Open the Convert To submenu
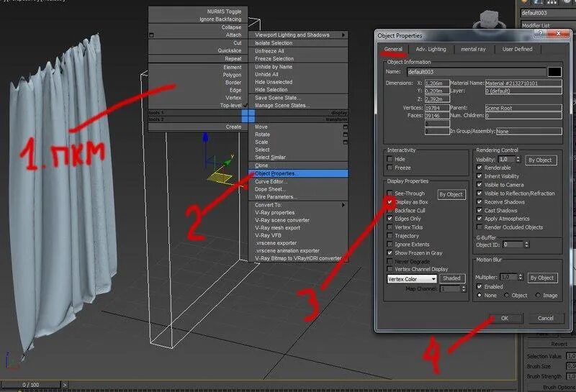This screenshot has width=576, height=392. tap(298, 205)
